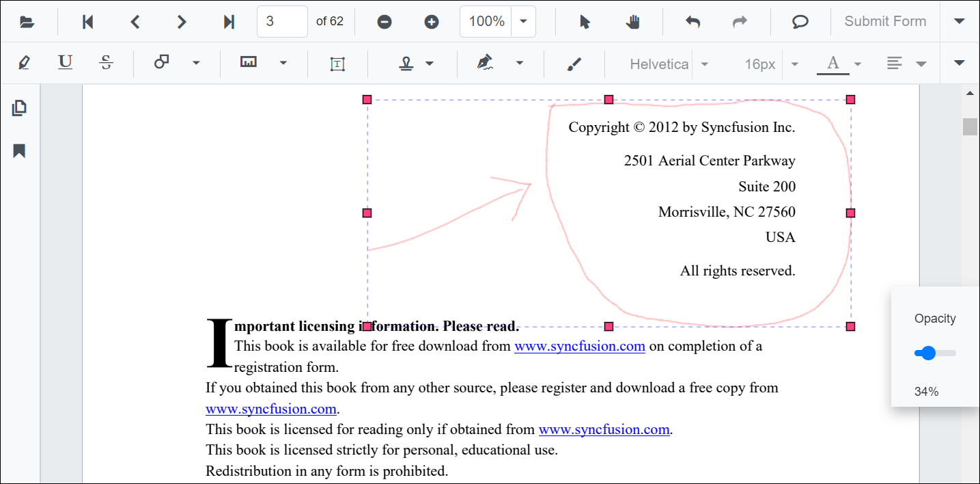Screen dimensions: 980x484
Task: Click the Submit Form button
Action: pos(885,21)
